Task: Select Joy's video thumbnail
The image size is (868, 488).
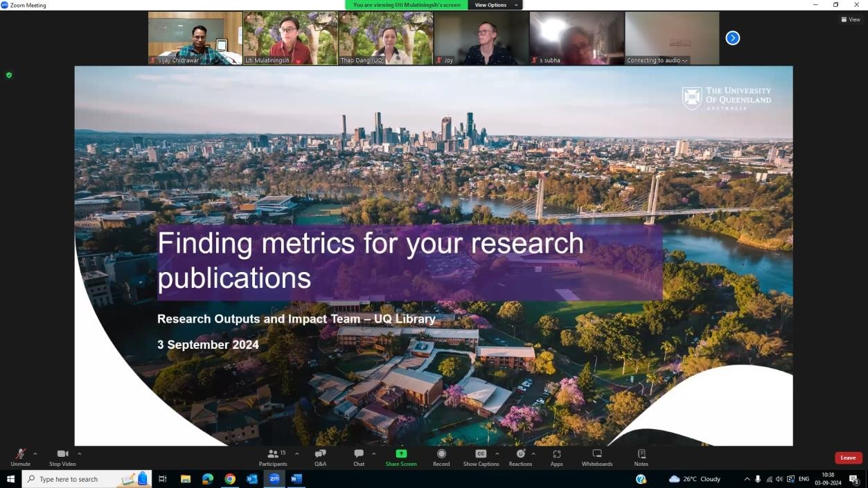Action: (481, 38)
